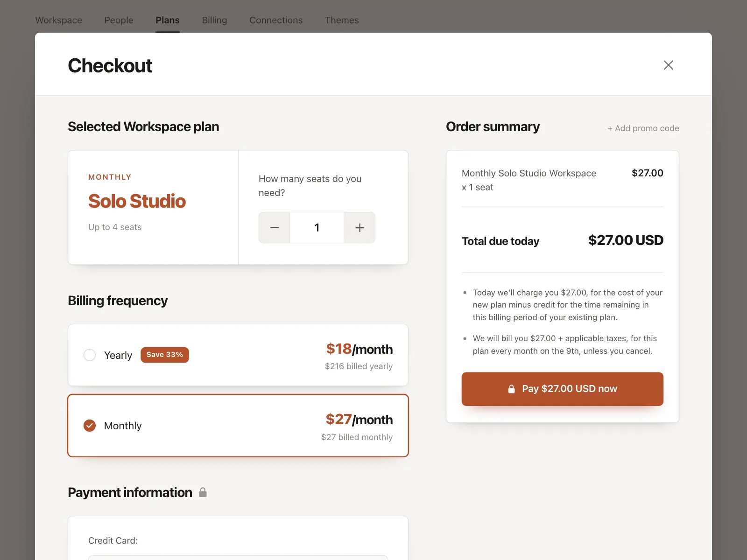The width and height of the screenshot is (747, 560).
Task: Switch to the People tab
Action: (x=119, y=20)
